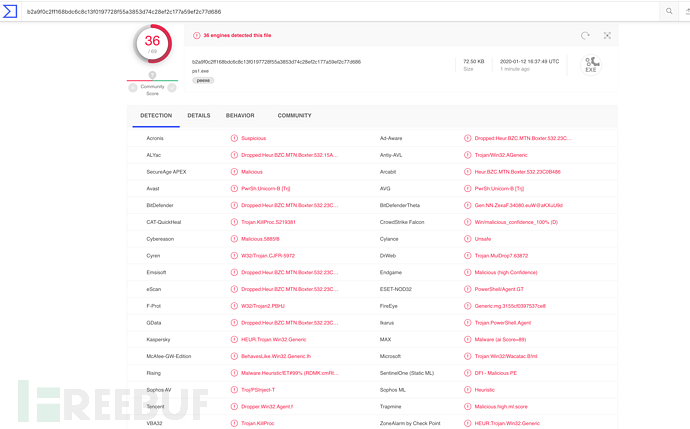Click the alert icon next to Avast detection

(234, 188)
